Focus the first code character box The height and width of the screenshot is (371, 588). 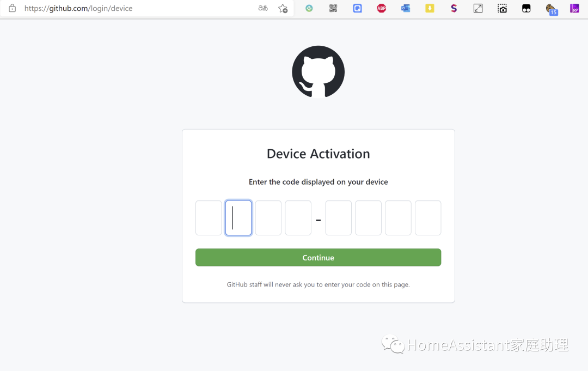coord(209,218)
